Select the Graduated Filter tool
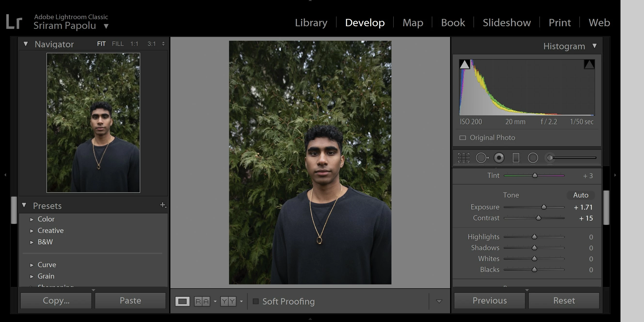 (x=516, y=158)
